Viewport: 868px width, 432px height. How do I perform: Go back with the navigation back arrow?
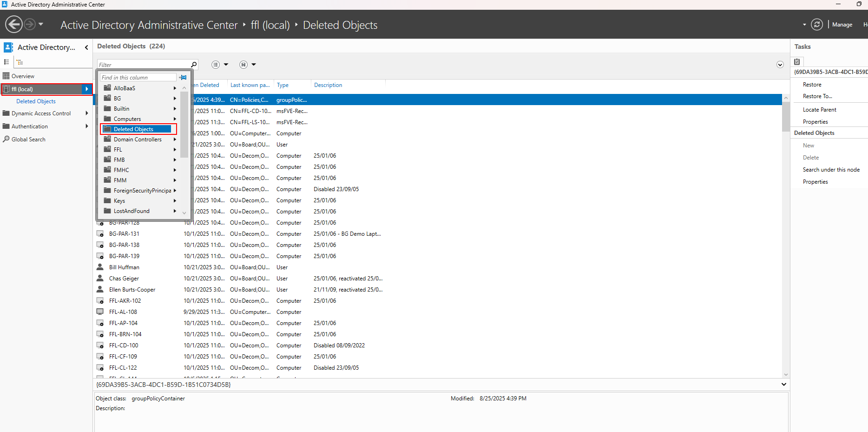pos(14,24)
